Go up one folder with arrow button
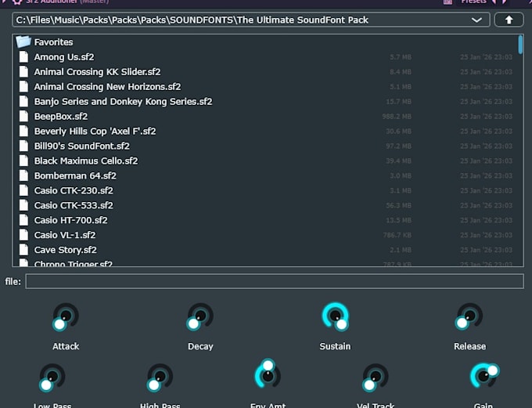 (x=509, y=20)
